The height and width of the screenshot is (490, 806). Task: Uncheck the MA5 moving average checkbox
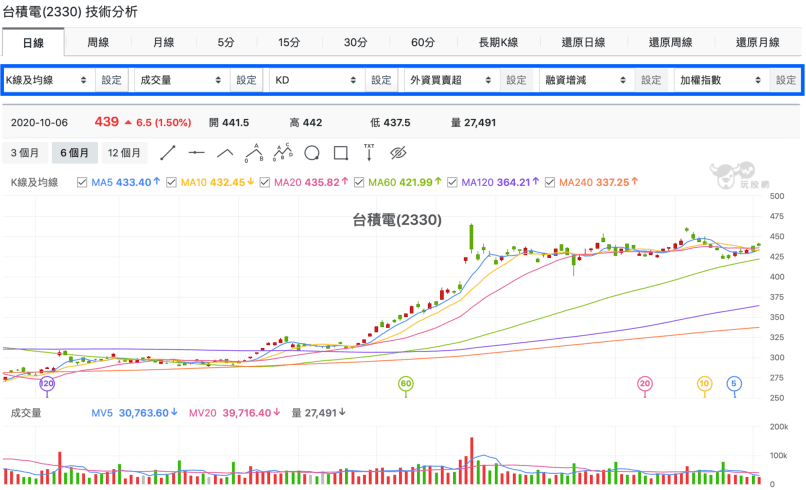[82, 183]
